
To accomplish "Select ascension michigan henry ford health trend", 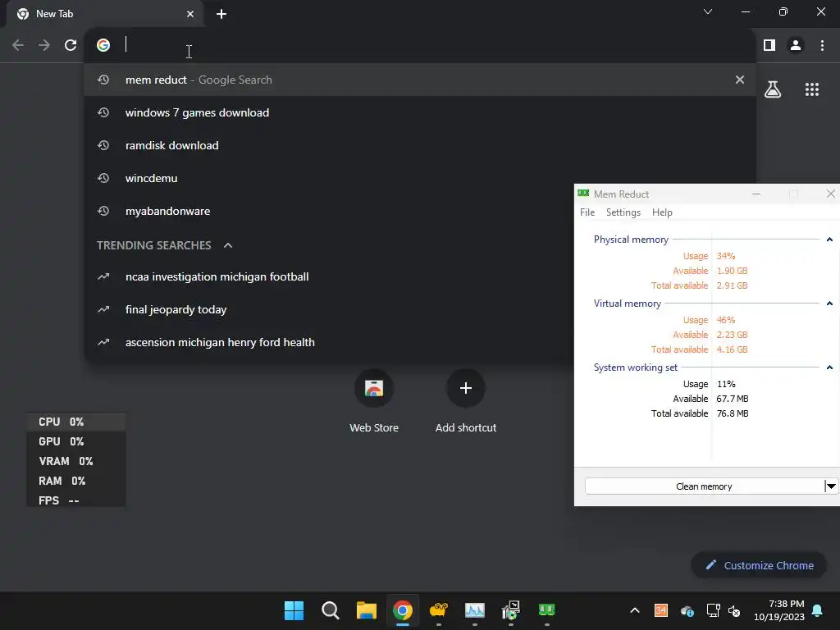I will [x=330, y=342].
